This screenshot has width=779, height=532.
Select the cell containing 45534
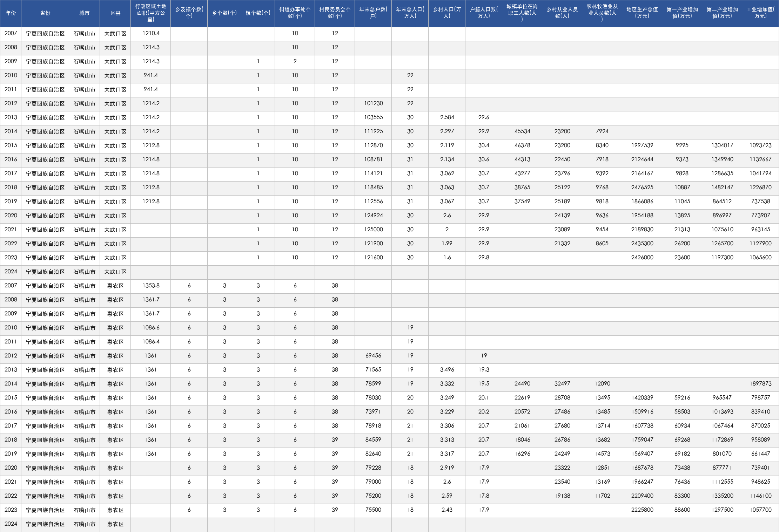pos(522,131)
